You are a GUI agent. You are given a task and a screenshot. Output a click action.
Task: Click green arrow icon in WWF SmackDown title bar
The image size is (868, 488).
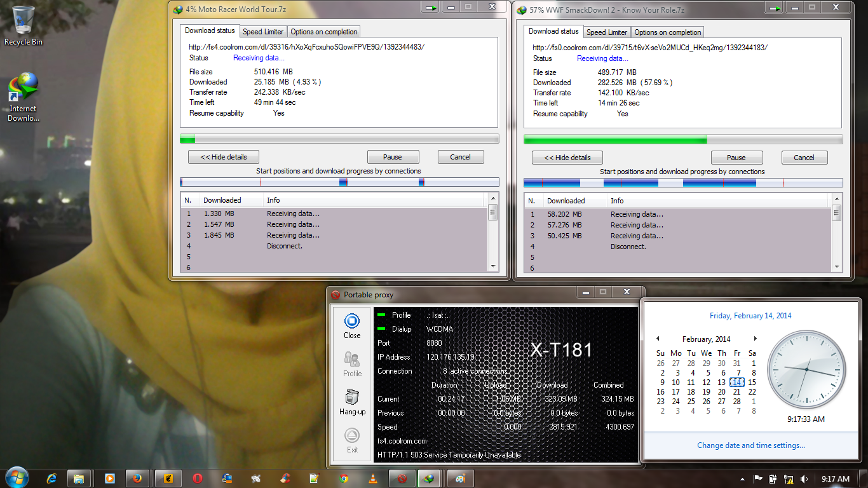click(x=775, y=8)
